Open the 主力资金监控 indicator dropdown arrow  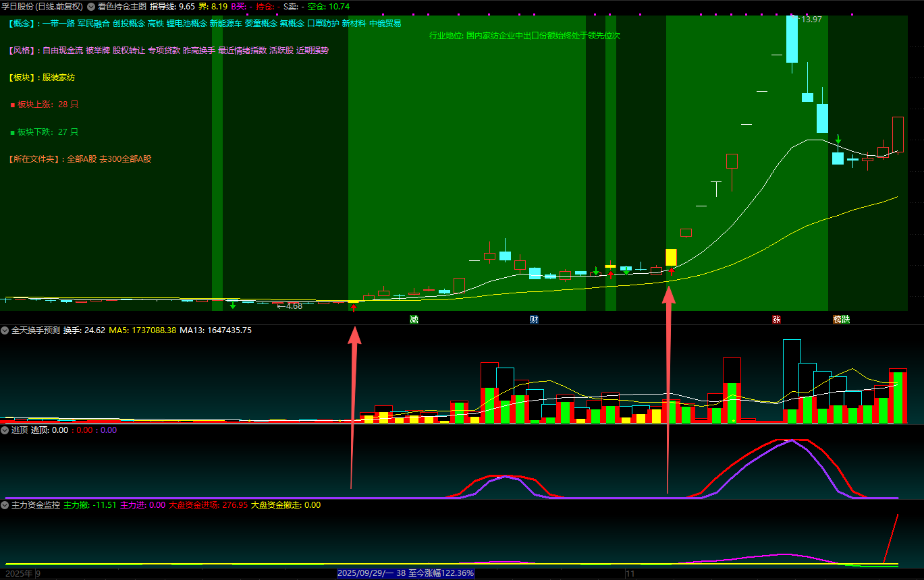[x=5, y=504]
